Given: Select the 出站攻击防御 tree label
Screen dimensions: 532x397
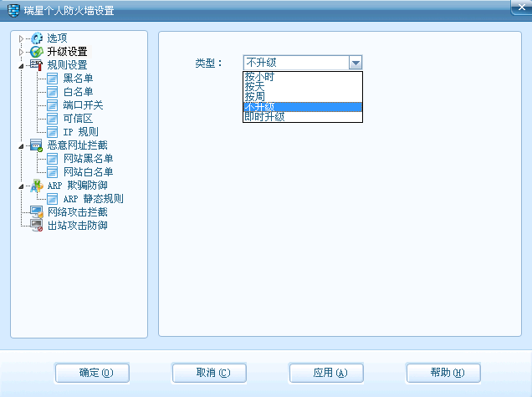Looking at the screenshot, I should coord(77,226).
